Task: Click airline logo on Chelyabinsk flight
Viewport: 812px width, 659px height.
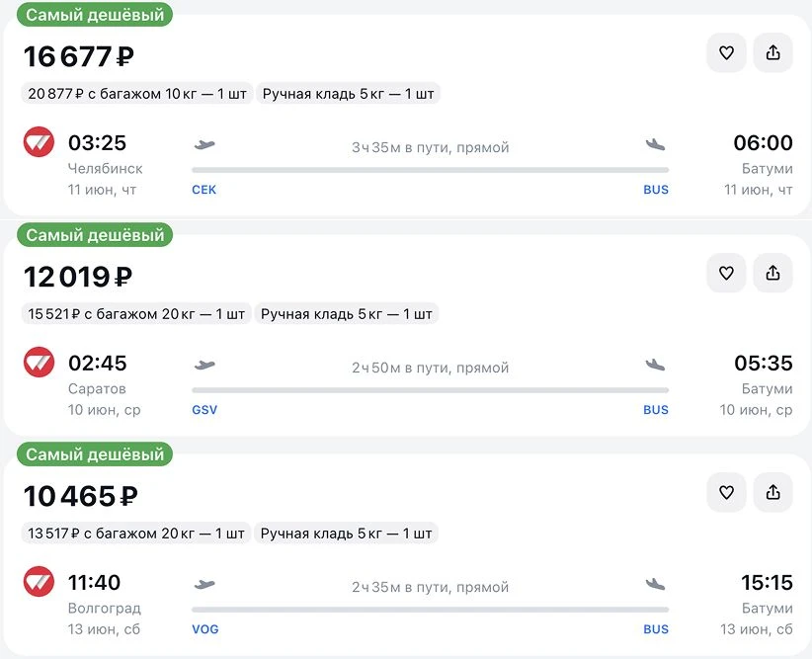Action: coord(39,143)
